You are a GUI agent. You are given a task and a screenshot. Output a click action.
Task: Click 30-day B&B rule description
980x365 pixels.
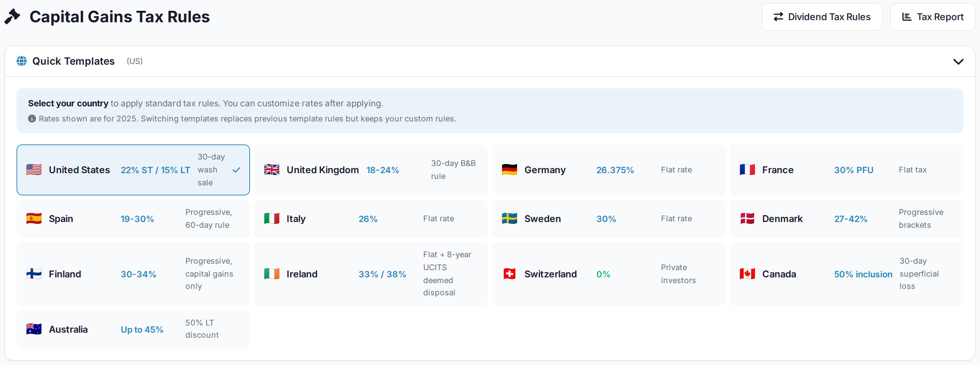pyautogui.click(x=453, y=170)
